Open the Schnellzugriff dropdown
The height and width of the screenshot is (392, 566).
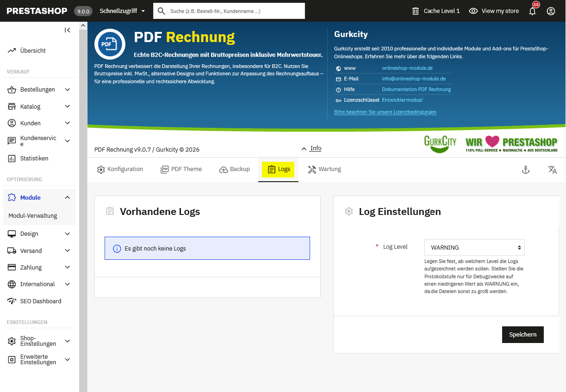[x=123, y=11]
